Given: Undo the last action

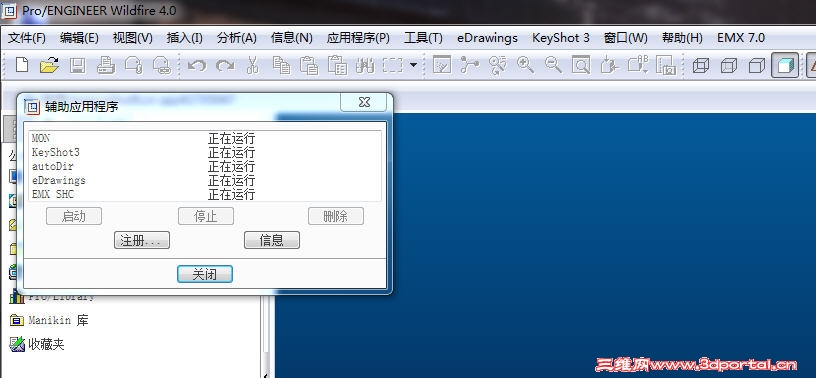Looking at the screenshot, I should pos(197,65).
